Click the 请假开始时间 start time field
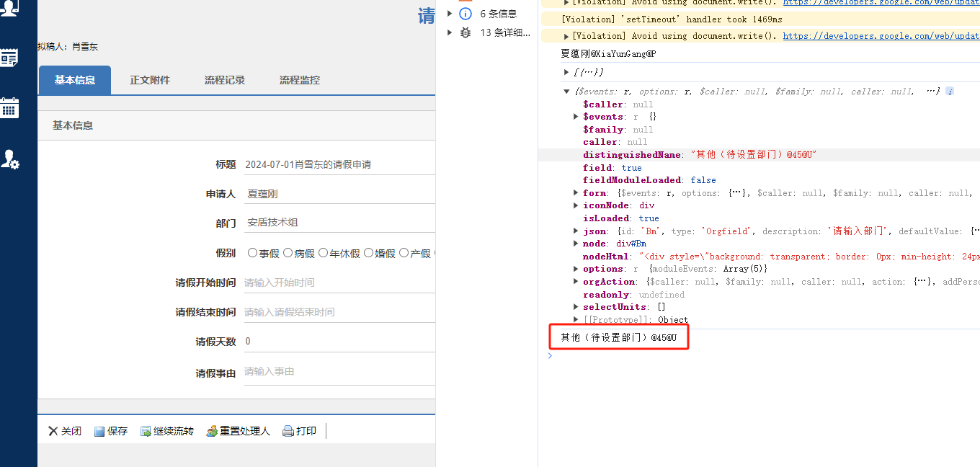The width and height of the screenshot is (980, 467). click(339, 283)
